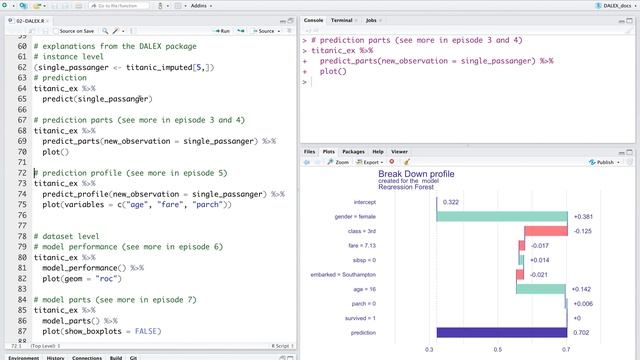Switch to the Connections tab
This screenshot has height=360, width=640.
[x=87, y=358]
